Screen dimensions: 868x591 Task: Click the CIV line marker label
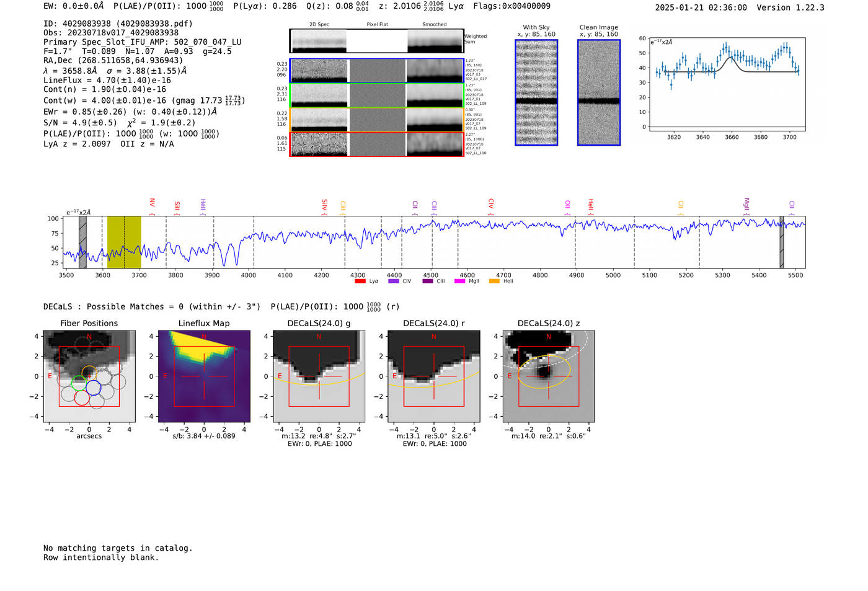click(490, 203)
